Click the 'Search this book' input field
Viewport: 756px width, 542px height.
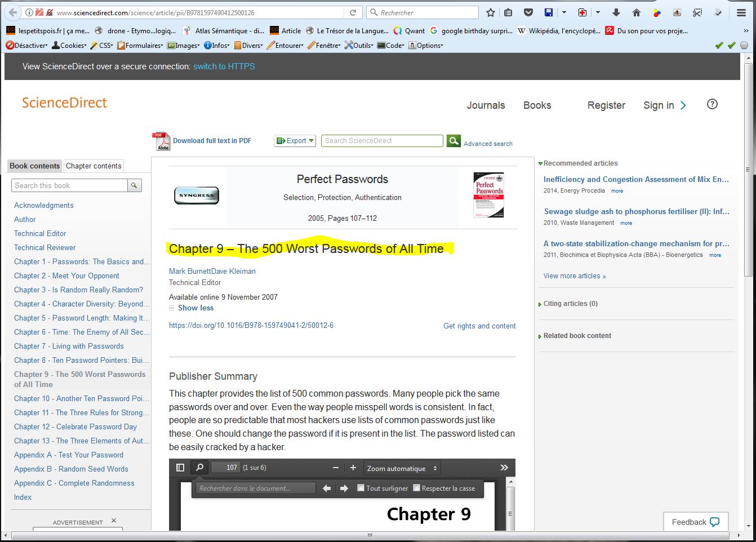point(70,185)
